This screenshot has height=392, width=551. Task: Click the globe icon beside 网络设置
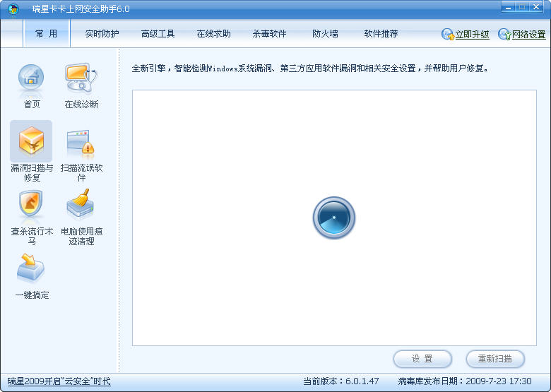[504, 34]
